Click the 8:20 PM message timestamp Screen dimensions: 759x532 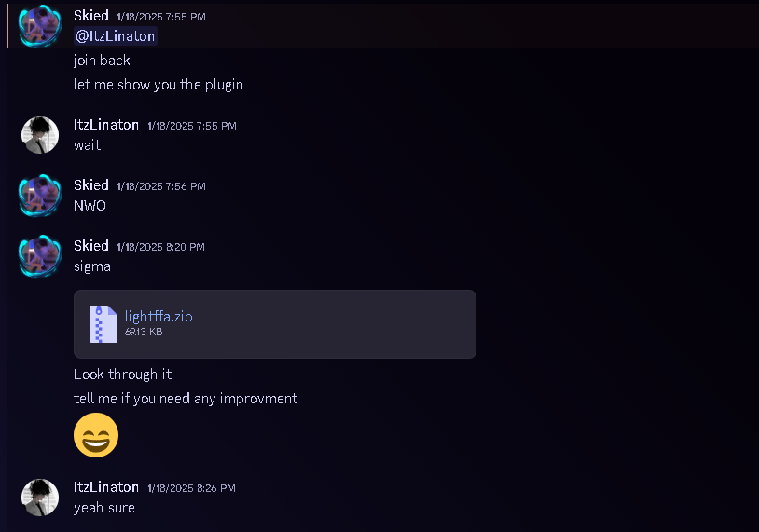160,247
